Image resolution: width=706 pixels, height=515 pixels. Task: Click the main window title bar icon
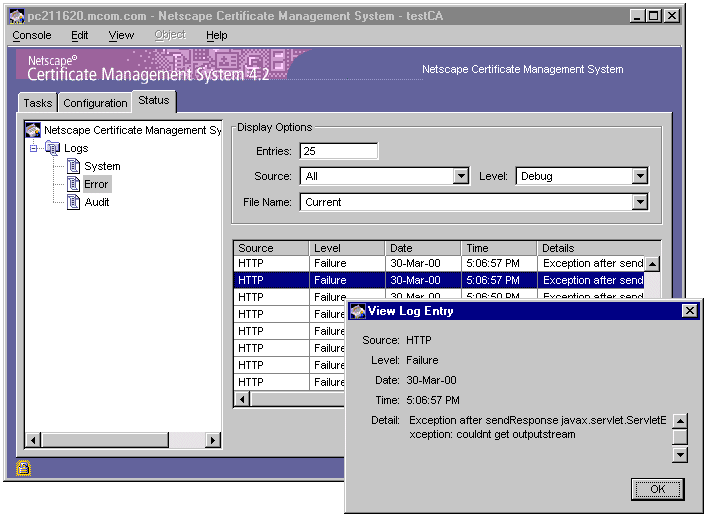(17, 16)
